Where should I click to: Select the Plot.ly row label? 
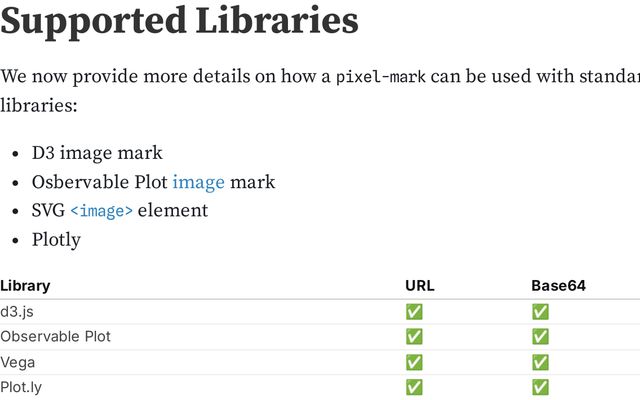pyautogui.click(x=22, y=387)
